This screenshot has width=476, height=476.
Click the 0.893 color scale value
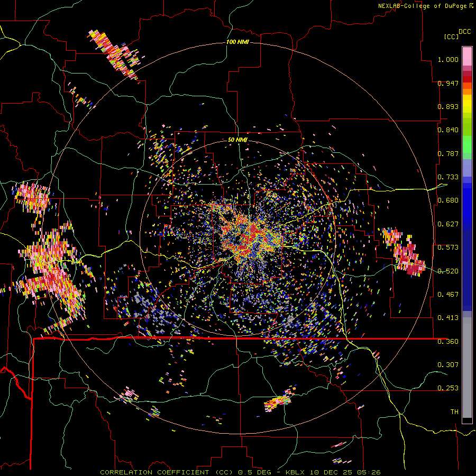448,106
